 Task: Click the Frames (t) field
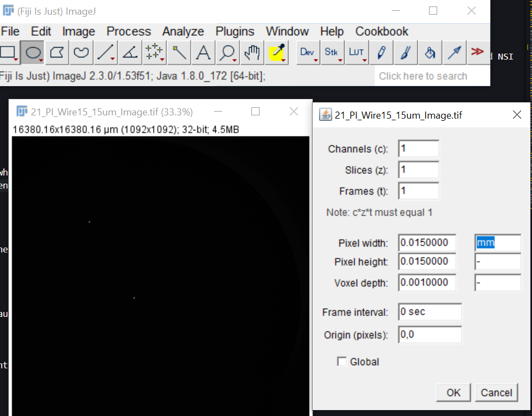click(419, 191)
